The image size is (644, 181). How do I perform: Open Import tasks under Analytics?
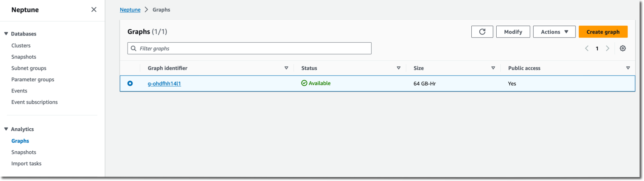click(26, 163)
